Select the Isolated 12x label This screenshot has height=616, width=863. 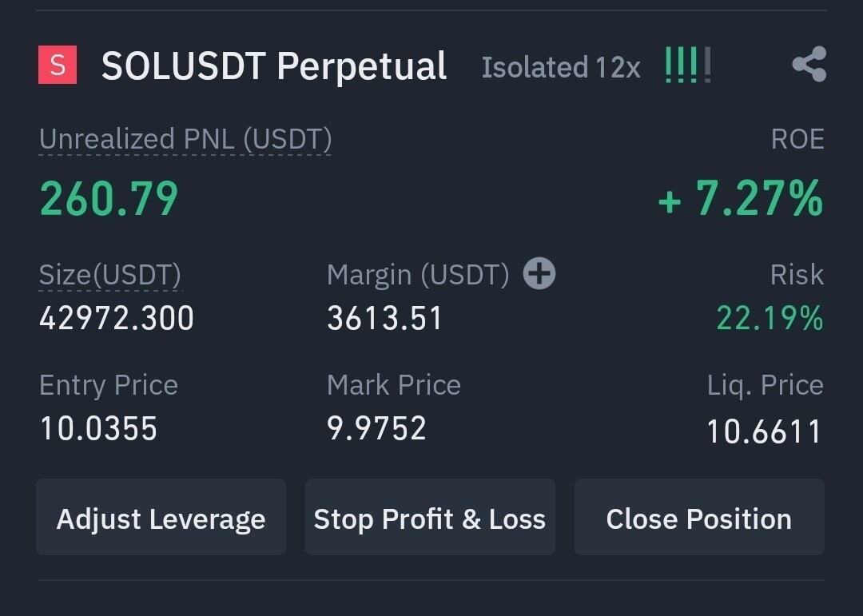[561, 68]
